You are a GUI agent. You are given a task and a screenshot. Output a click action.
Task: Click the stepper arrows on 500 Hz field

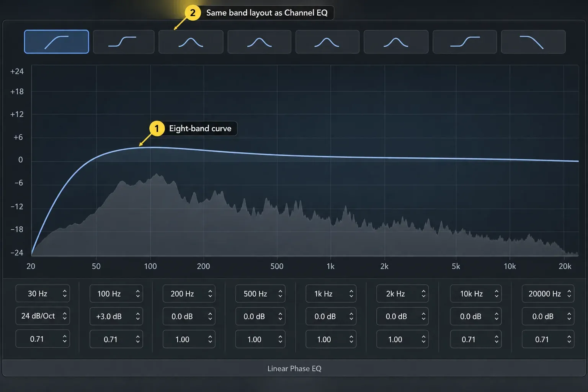(280, 294)
